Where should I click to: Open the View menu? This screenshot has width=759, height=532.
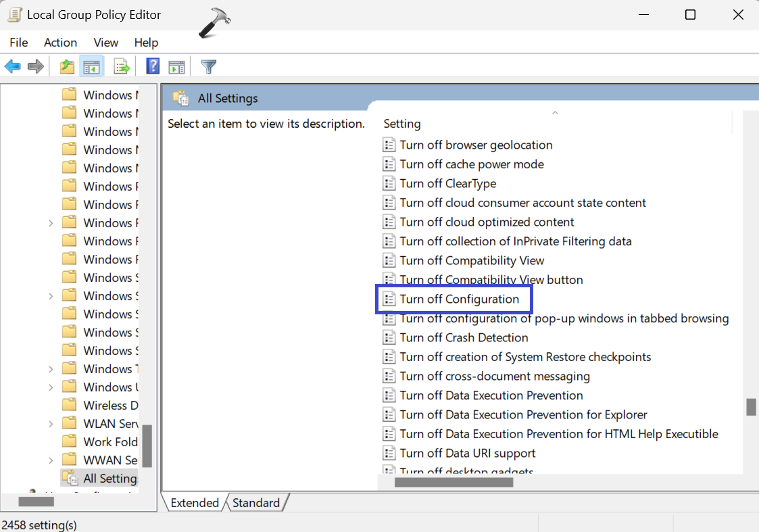tap(106, 43)
